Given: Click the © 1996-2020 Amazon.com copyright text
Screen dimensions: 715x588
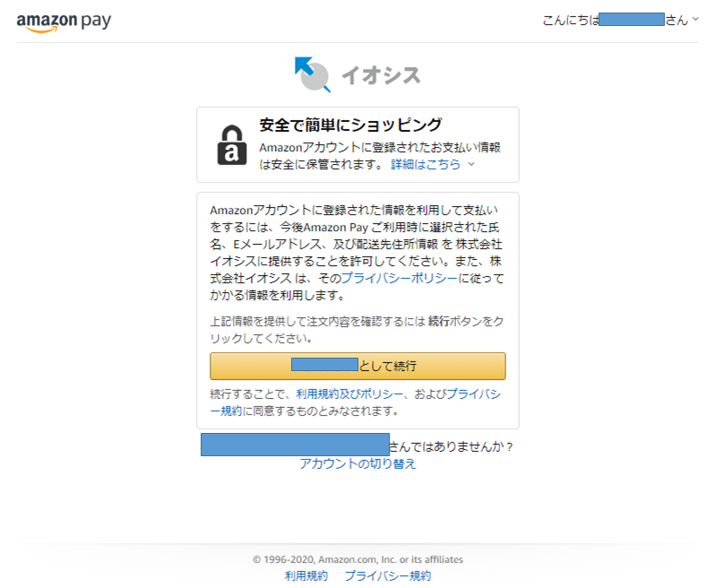Looking at the screenshot, I should pyautogui.click(x=357, y=559).
